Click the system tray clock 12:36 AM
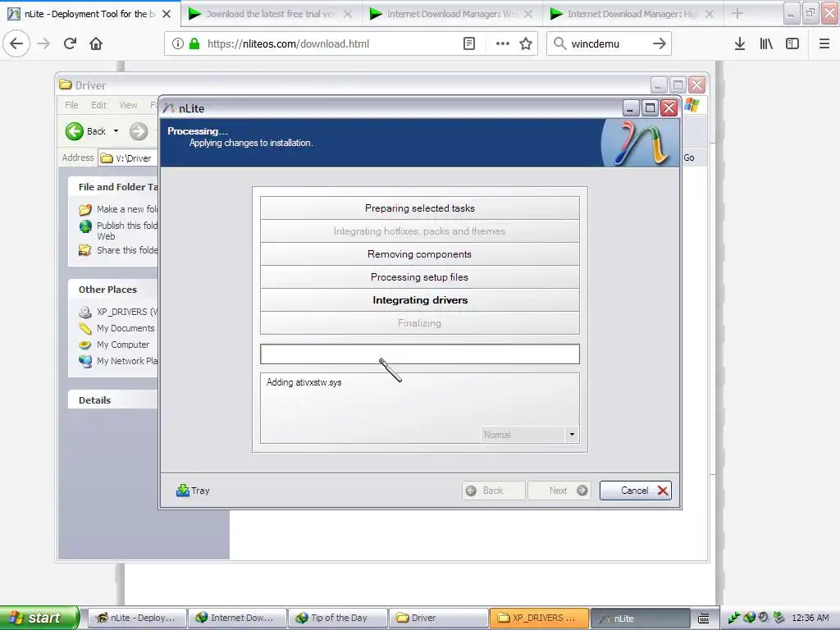This screenshot has width=840, height=630. pos(810,618)
